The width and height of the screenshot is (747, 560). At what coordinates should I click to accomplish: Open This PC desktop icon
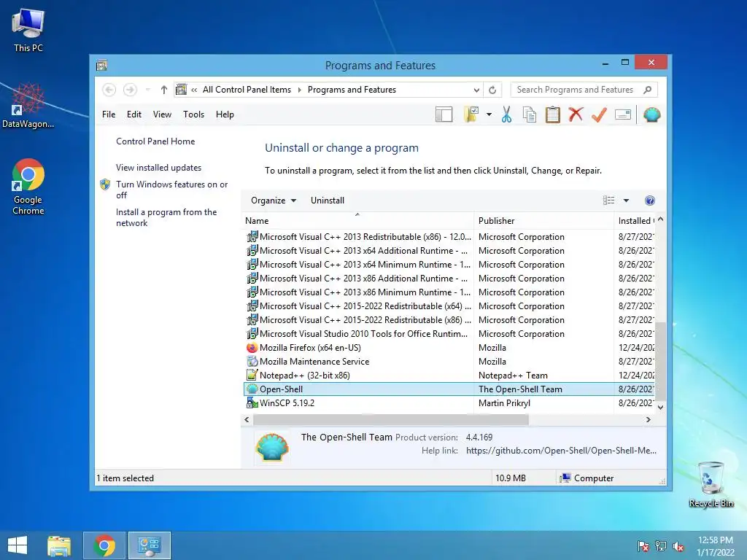(28, 31)
